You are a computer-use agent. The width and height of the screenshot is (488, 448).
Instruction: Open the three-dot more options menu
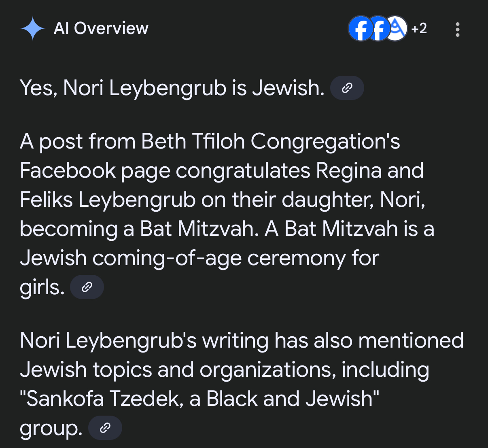pyautogui.click(x=458, y=30)
